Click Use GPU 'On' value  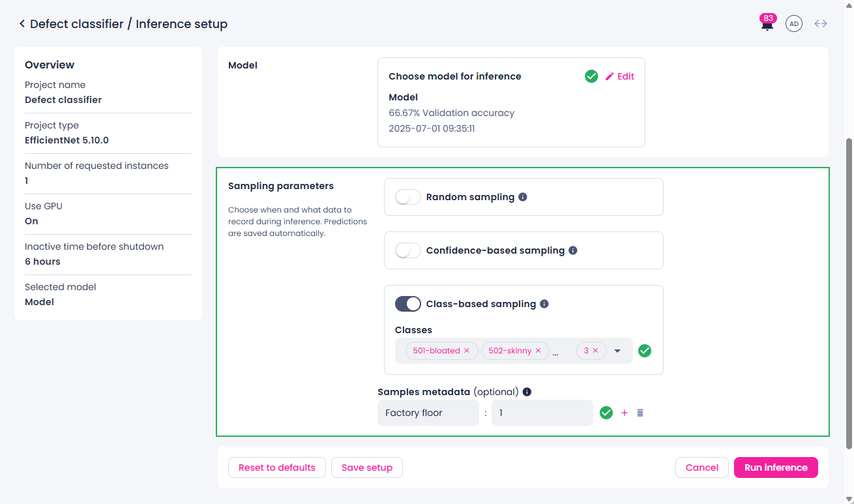point(31,221)
